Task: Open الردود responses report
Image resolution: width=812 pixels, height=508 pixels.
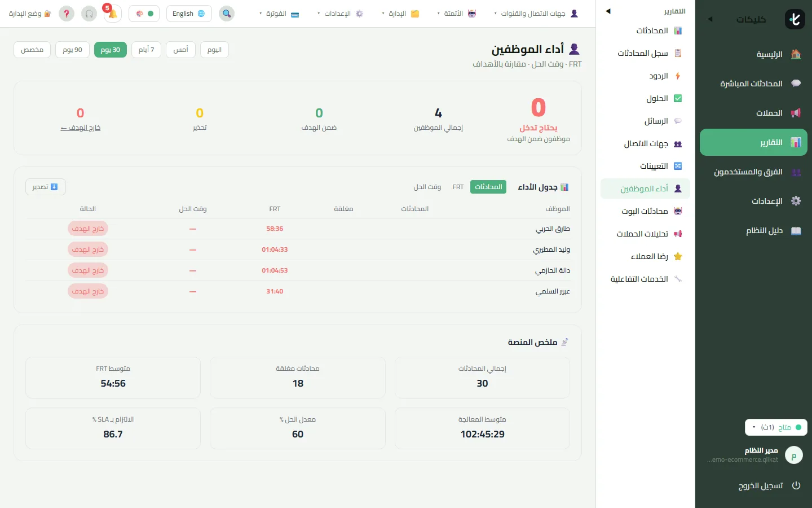Action: [x=645, y=76]
